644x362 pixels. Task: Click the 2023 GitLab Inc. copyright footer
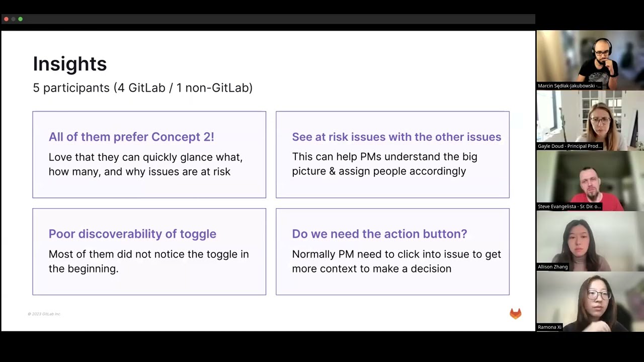tap(44, 314)
